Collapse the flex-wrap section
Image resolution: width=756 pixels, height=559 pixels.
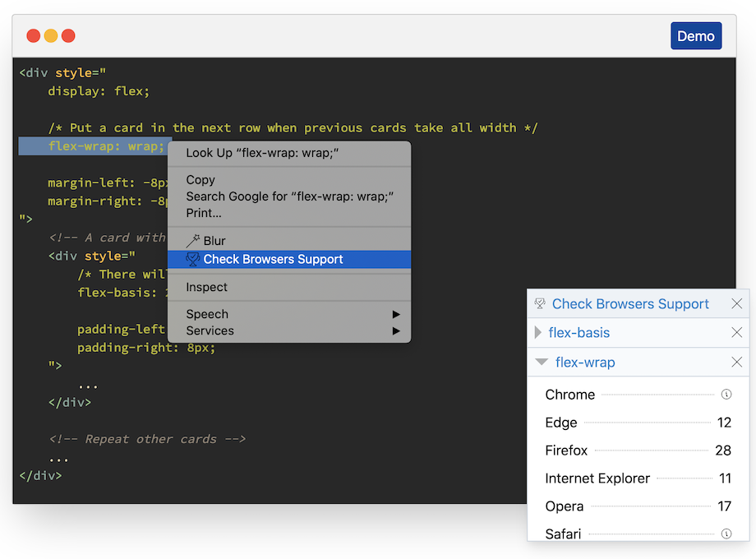click(542, 362)
